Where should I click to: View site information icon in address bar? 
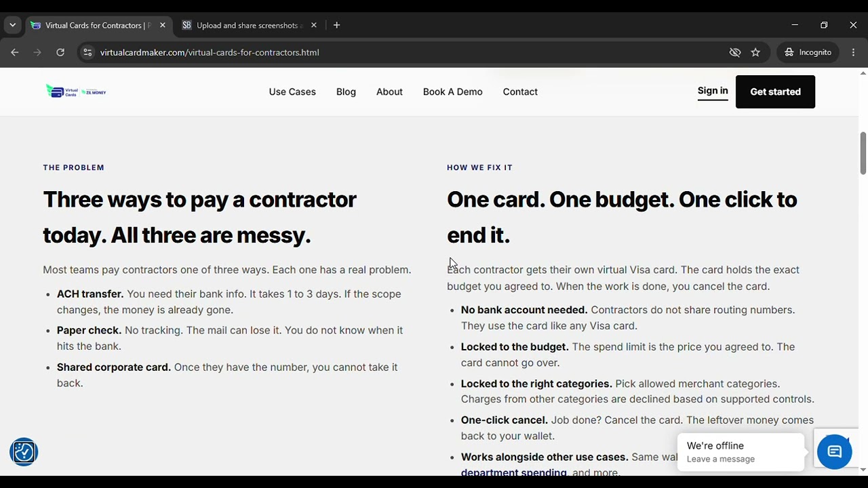[x=87, y=52]
